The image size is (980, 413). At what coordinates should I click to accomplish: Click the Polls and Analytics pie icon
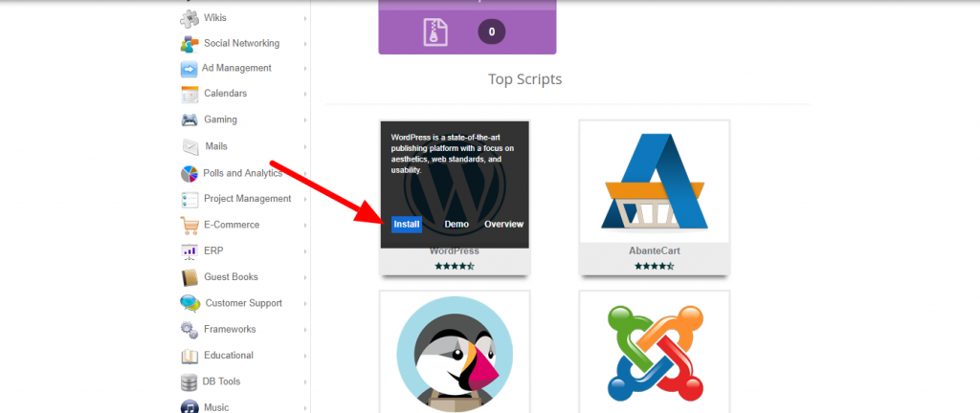pos(189,173)
